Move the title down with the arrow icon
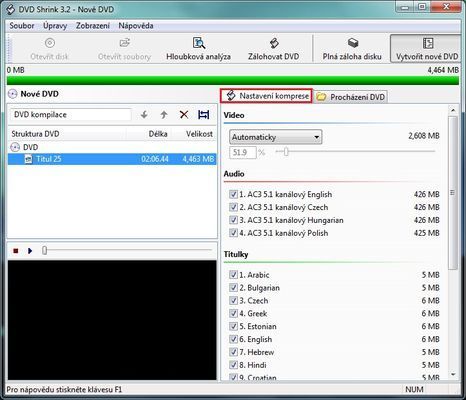466x400 pixels. click(144, 115)
